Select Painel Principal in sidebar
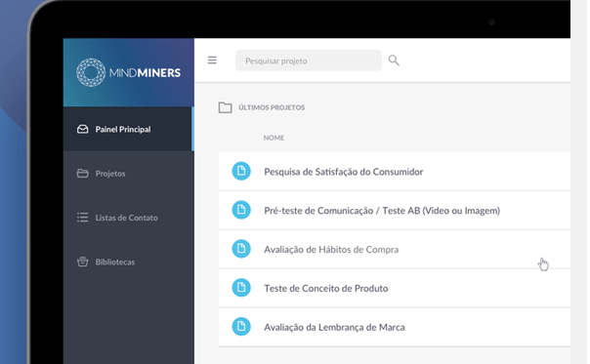The image size is (590, 364). click(128, 129)
